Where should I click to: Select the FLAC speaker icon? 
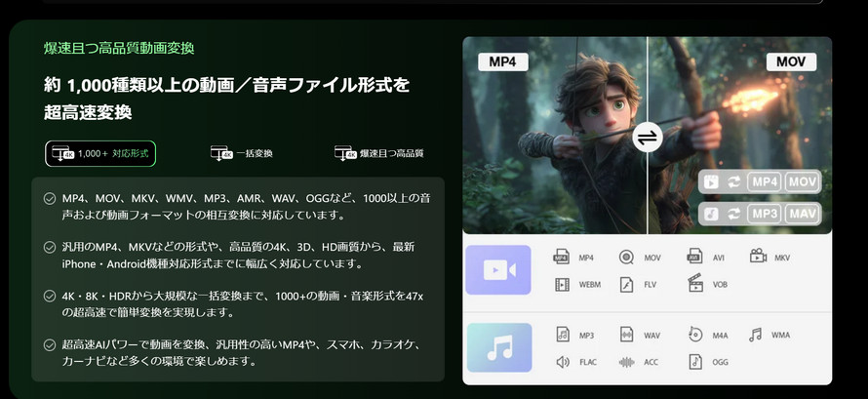click(x=563, y=362)
